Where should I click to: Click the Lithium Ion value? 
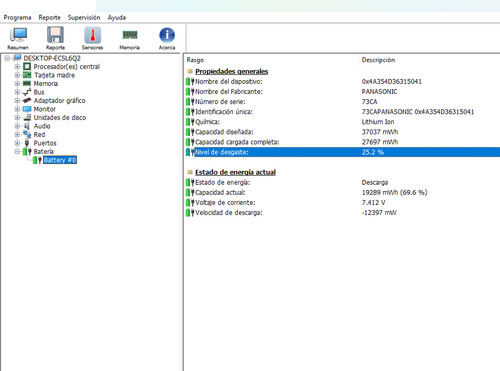click(378, 122)
